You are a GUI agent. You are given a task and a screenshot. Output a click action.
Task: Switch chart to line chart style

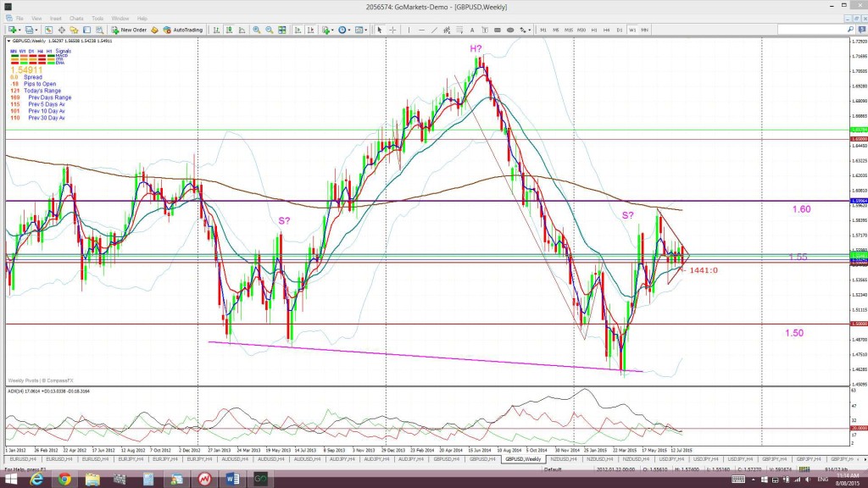point(242,30)
